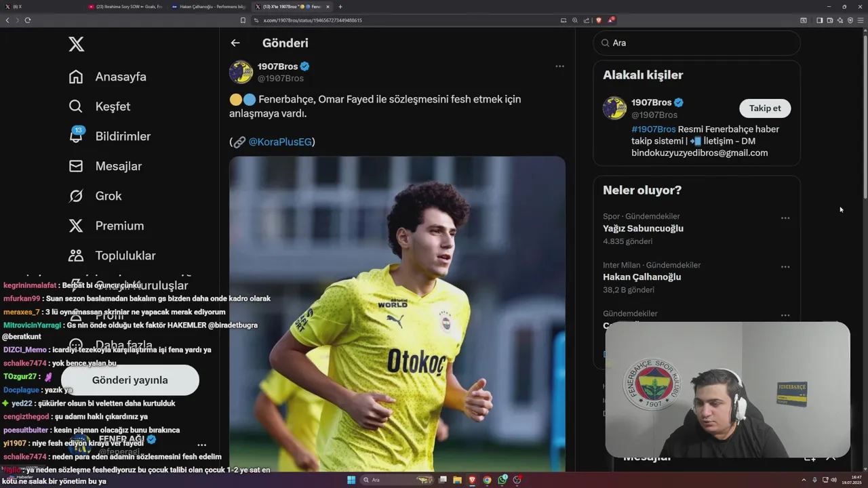The image size is (868, 488).
Task: Go back with the Gönderi arrow
Action: click(235, 43)
